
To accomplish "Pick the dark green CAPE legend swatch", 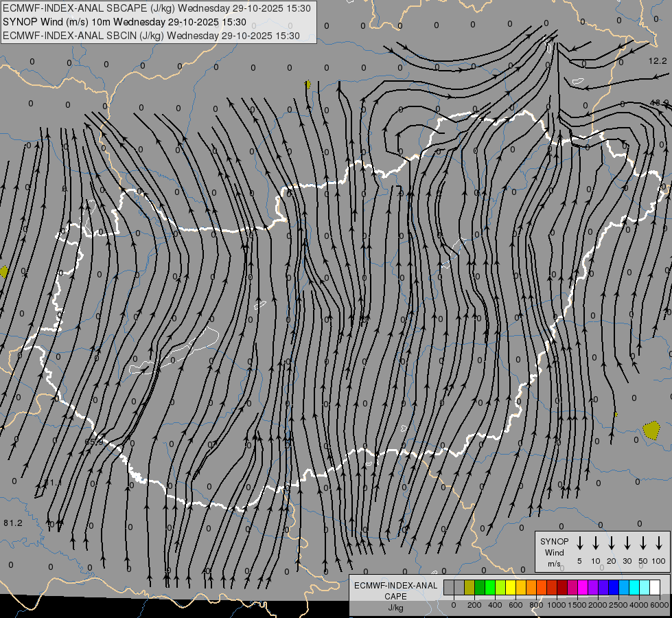I will (x=480, y=587).
